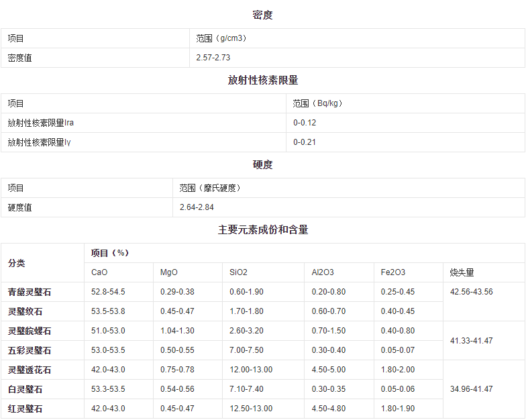Click the CaO column header

tap(99, 272)
